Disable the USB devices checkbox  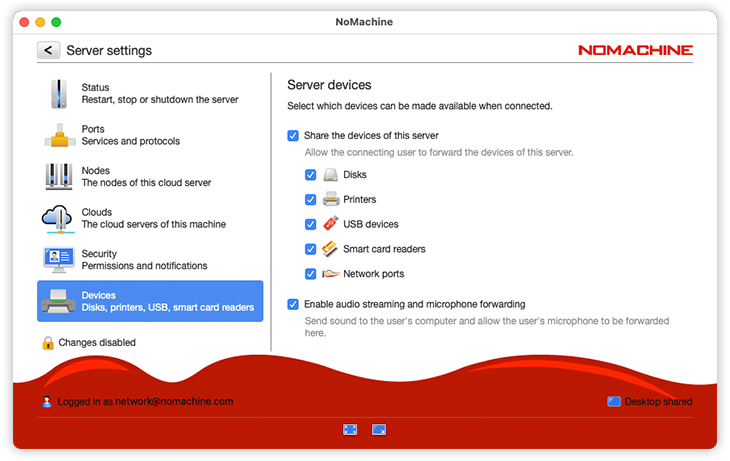tap(311, 225)
